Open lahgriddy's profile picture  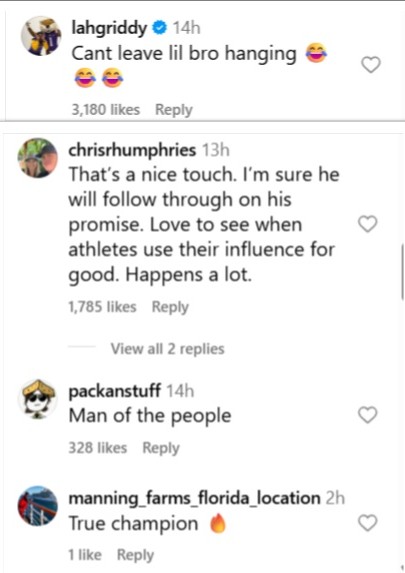click(41, 36)
